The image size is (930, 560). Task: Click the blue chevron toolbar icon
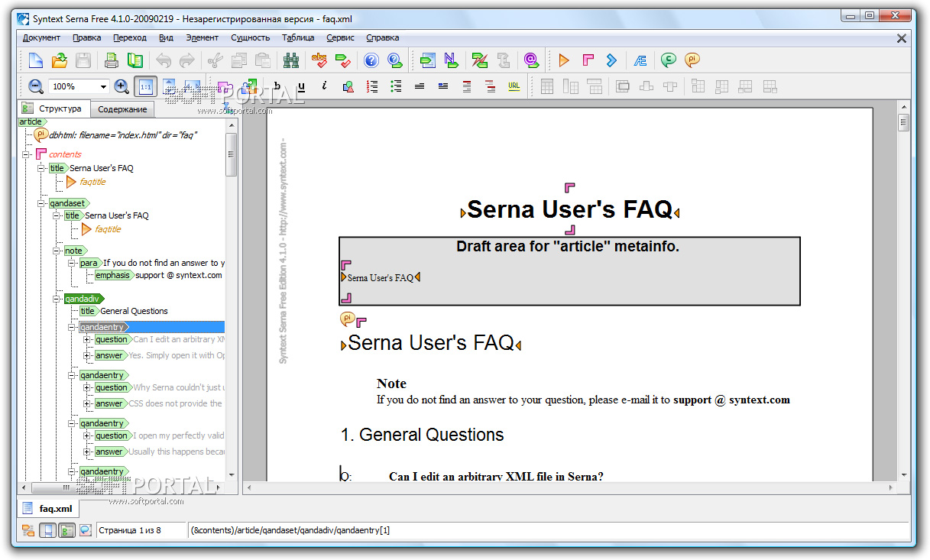point(611,60)
